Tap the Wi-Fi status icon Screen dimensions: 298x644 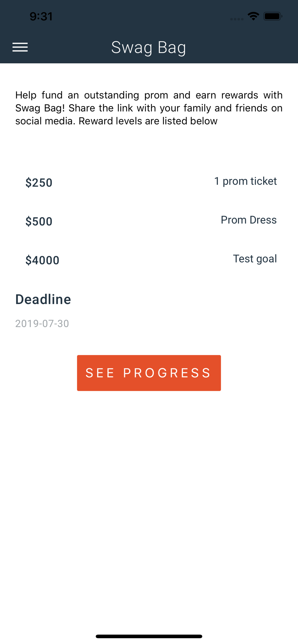pyautogui.click(x=253, y=16)
